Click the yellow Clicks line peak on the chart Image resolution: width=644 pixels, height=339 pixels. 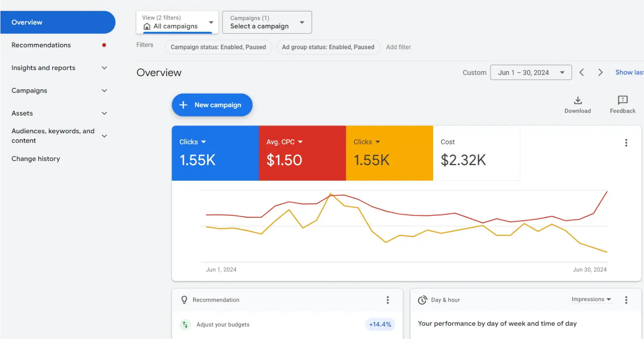coord(331,194)
